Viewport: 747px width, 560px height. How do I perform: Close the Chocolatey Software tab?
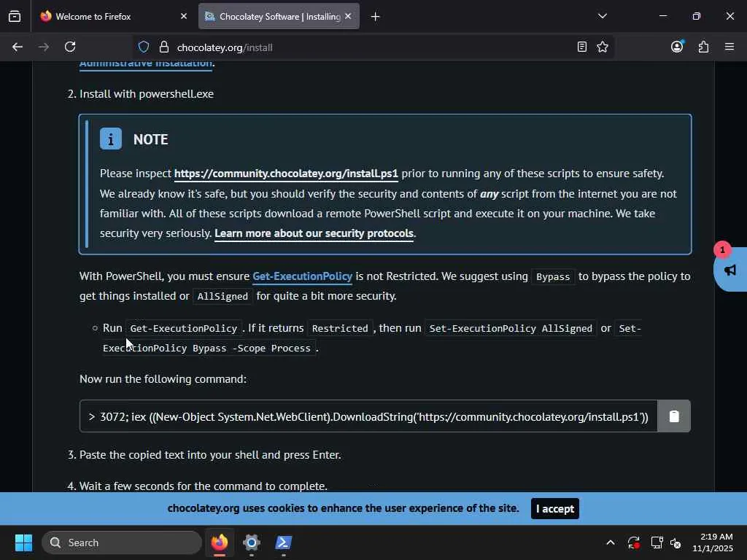(x=348, y=17)
